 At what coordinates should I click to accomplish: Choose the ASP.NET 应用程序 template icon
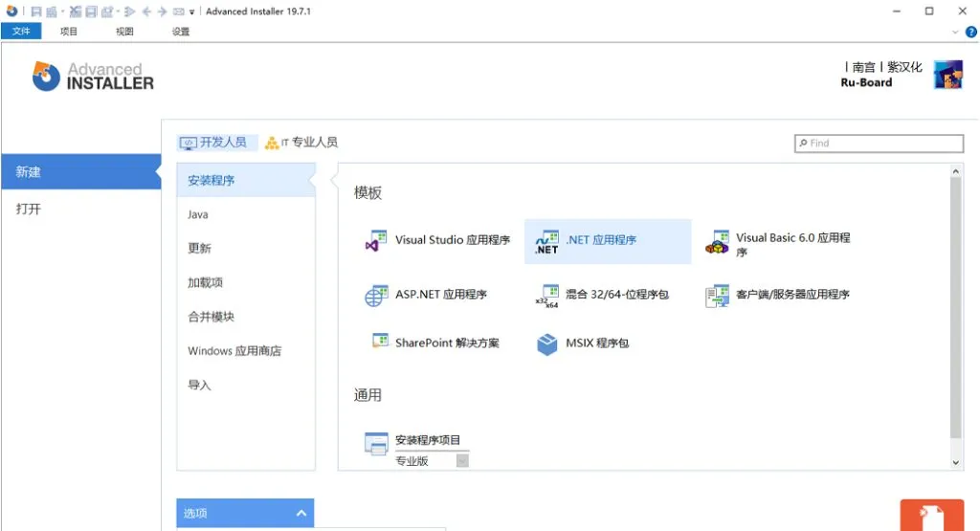[375, 295]
